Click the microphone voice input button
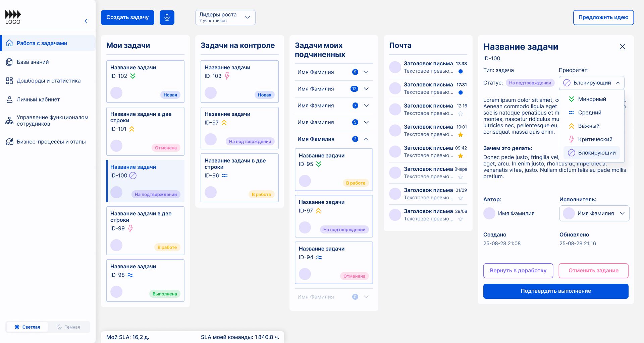This screenshot has width=644, height=343. point(167,17)
